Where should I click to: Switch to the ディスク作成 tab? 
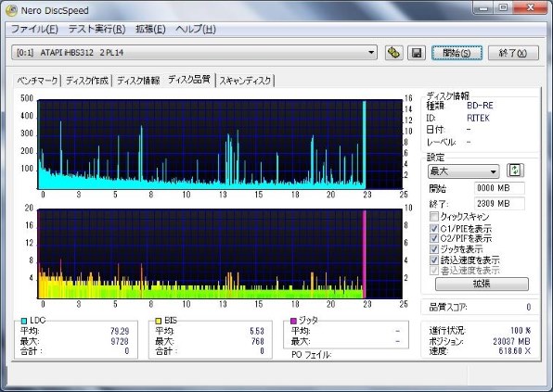pos(87,81)
